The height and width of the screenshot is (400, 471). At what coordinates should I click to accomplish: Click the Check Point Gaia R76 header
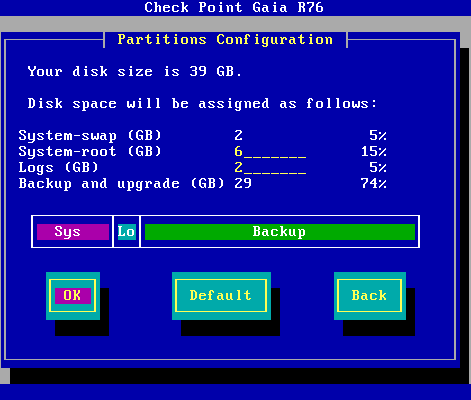234,7
